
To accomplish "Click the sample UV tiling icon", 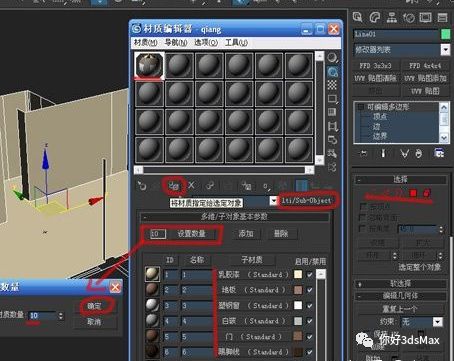I will click(x=332, y=99).
